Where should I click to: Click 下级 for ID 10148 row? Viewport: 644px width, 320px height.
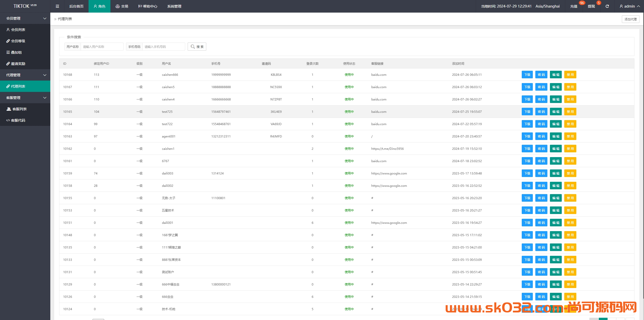[527, 235]
